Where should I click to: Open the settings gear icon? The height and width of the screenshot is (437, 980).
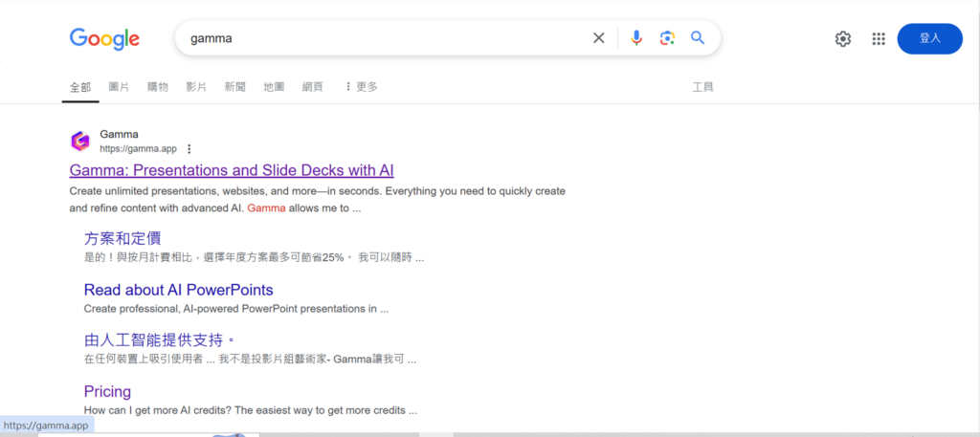pyautogui.click(x=843, y=39)
